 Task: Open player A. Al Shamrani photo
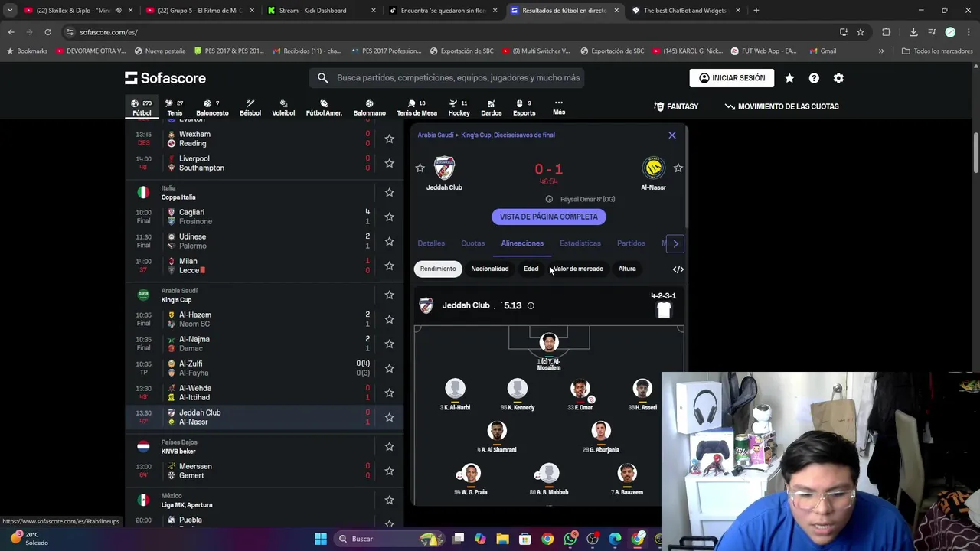pos(497,432)
